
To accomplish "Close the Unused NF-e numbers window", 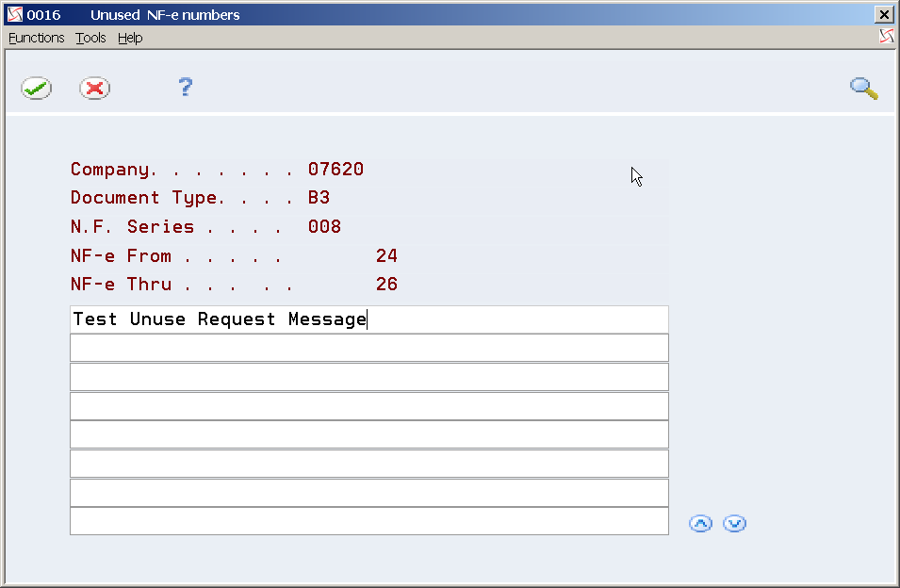I will (885, 15).
